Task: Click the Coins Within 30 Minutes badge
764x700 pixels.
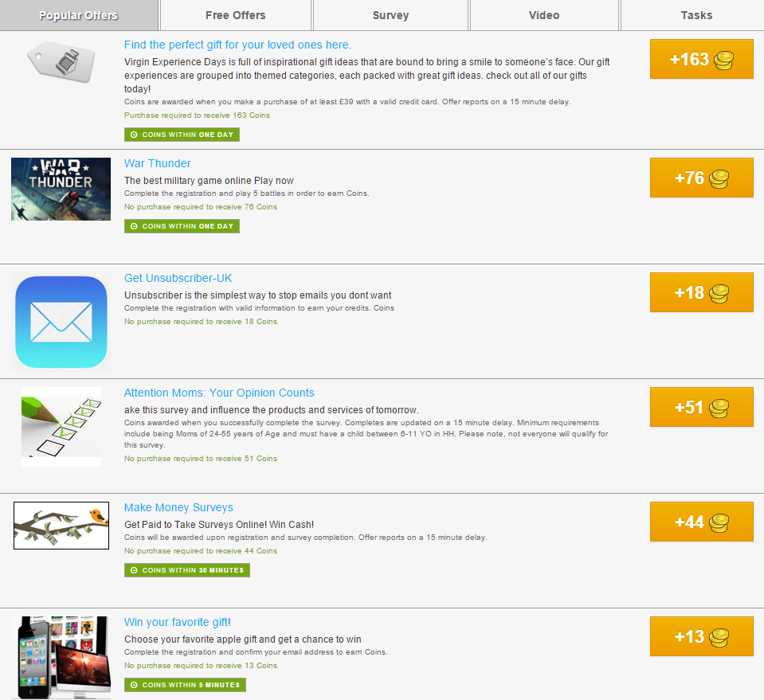Action: coord(187,570)
